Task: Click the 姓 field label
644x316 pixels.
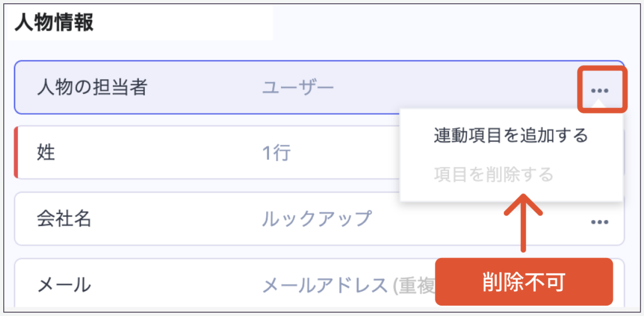Action: (46, 153)
